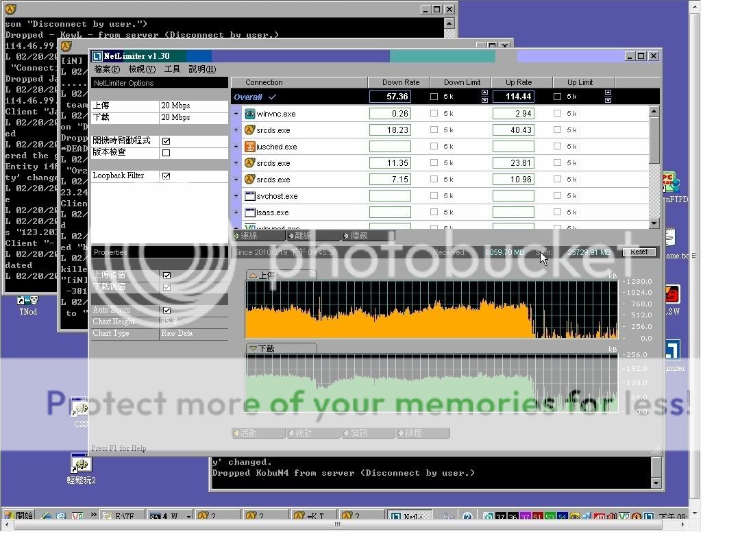Expand the lsass.exe connection row
740x560 pixels.
(x=236, y=212)
